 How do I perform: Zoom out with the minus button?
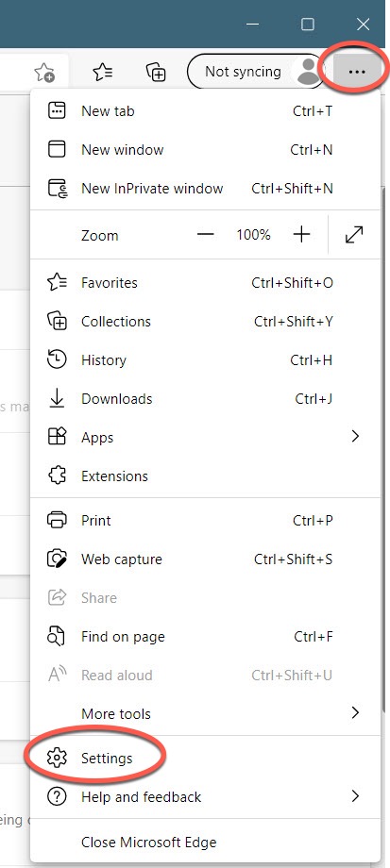[205, 235]
